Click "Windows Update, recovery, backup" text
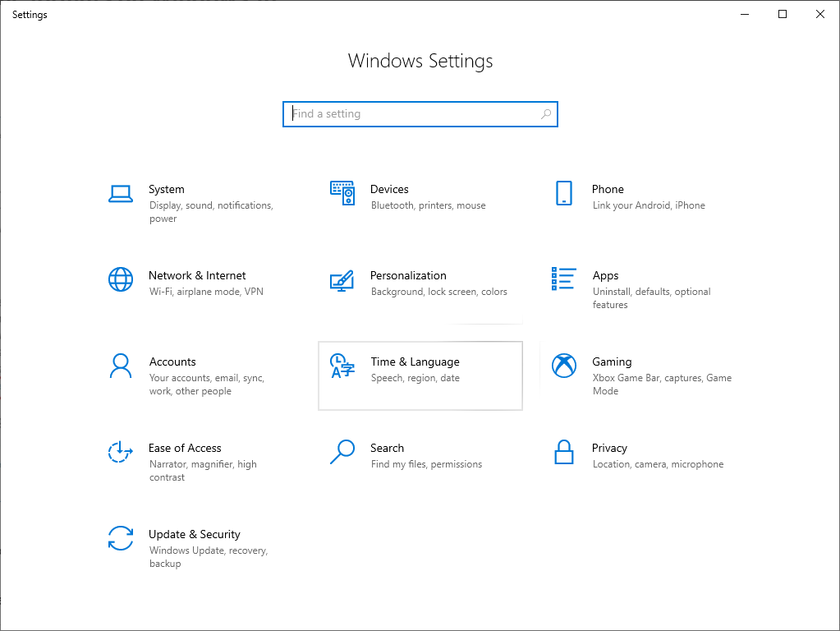The image size is (840, 631). [x=209, y=557]
